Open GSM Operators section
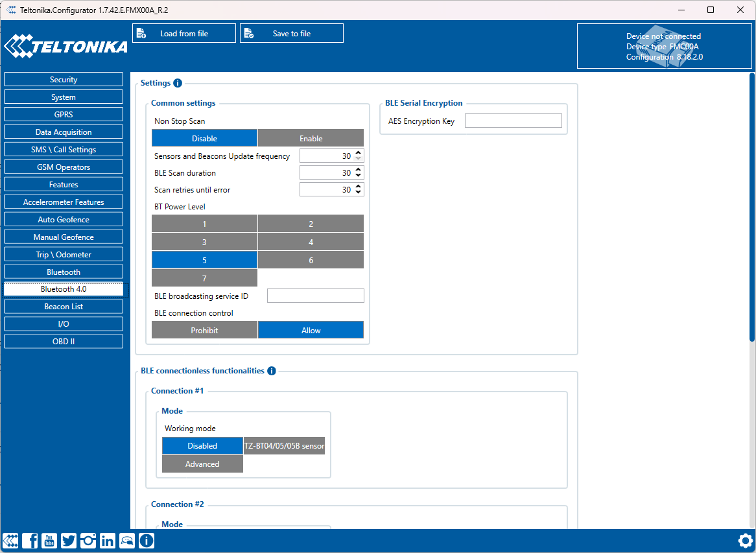The image size is (756, 553). (x=64, y=167)
